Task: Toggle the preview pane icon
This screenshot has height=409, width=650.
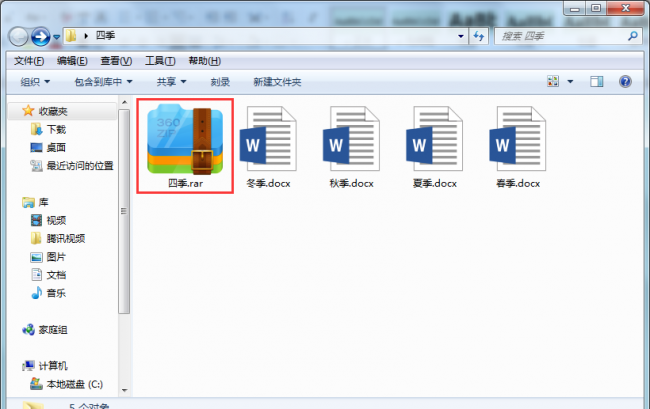Action: (x=597, y=82)
